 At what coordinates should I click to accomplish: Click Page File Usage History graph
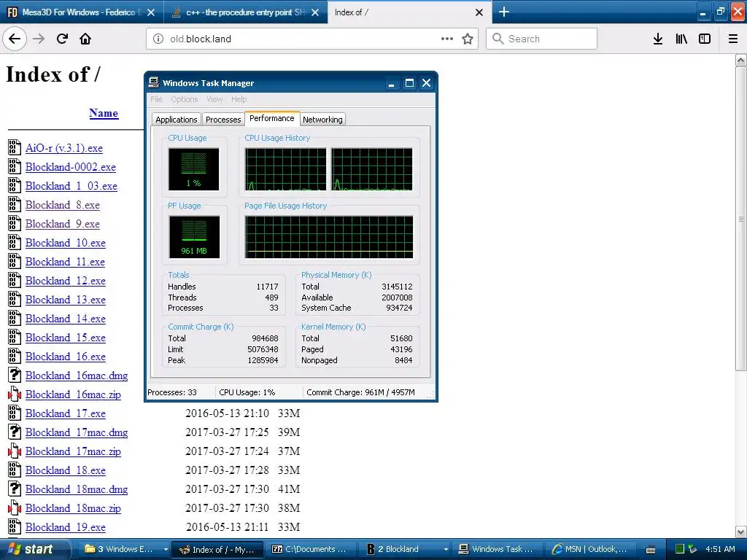click(329, 237)
